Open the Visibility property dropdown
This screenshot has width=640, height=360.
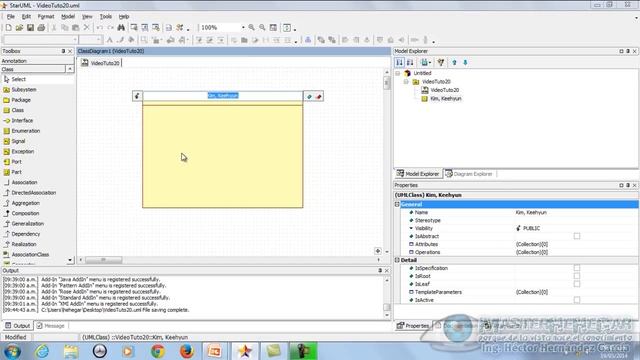click(x=411, y=228)
